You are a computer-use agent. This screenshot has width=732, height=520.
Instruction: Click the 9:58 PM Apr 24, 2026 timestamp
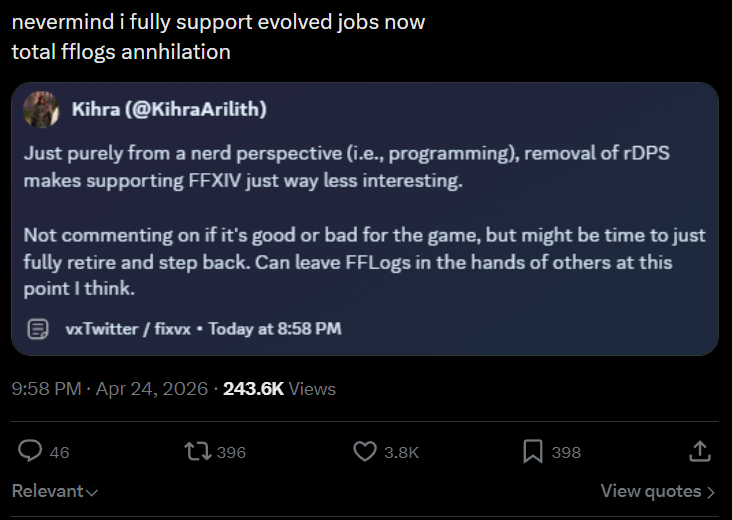[109, 389]
